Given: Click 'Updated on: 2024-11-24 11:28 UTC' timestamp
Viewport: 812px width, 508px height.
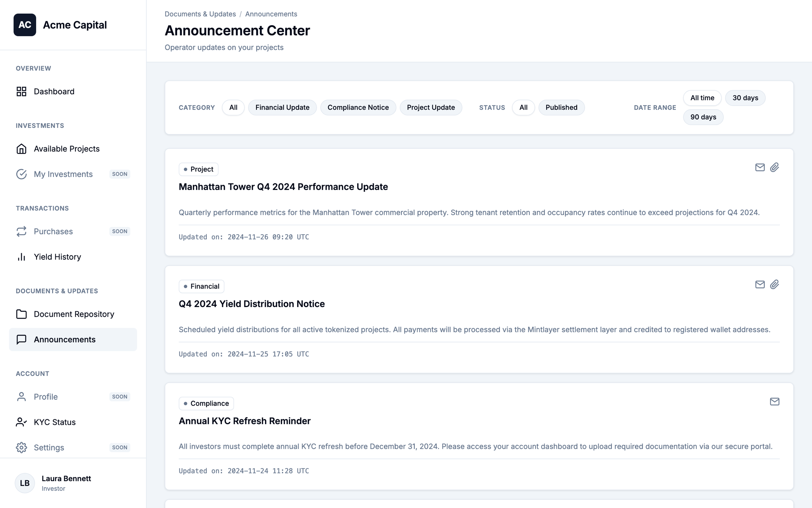Looking at the screenshot, I should click(244, 471).
